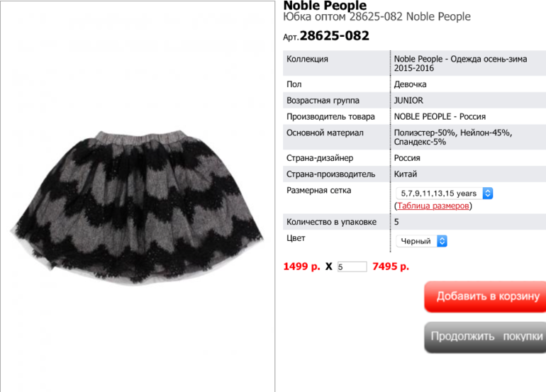Click the Добавить в корзину button
Image resolution: width=546 pixels, height=392 pixels.
pyautogui.click(x=485, y=296)
